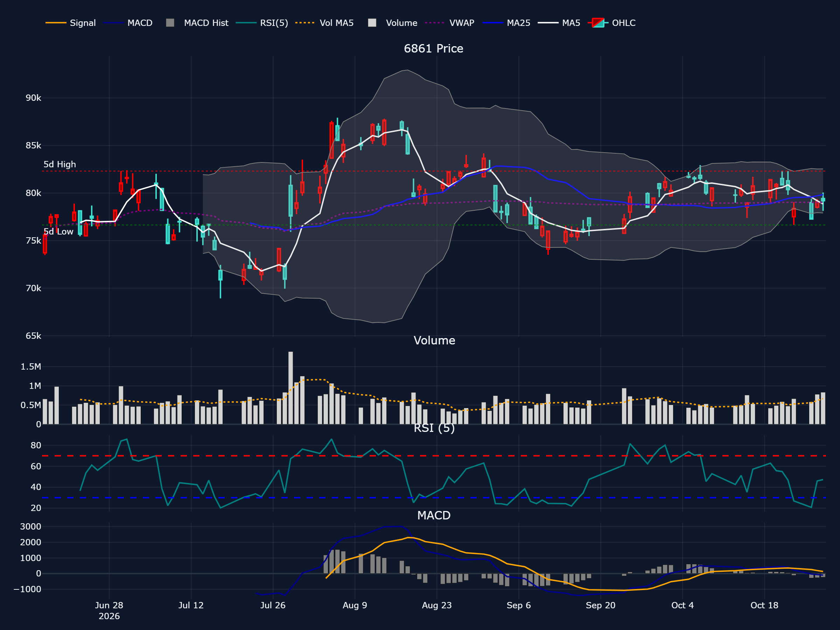Click the '5d High' annotation label
Screen dimensions: 840x630
pos(59,164)
